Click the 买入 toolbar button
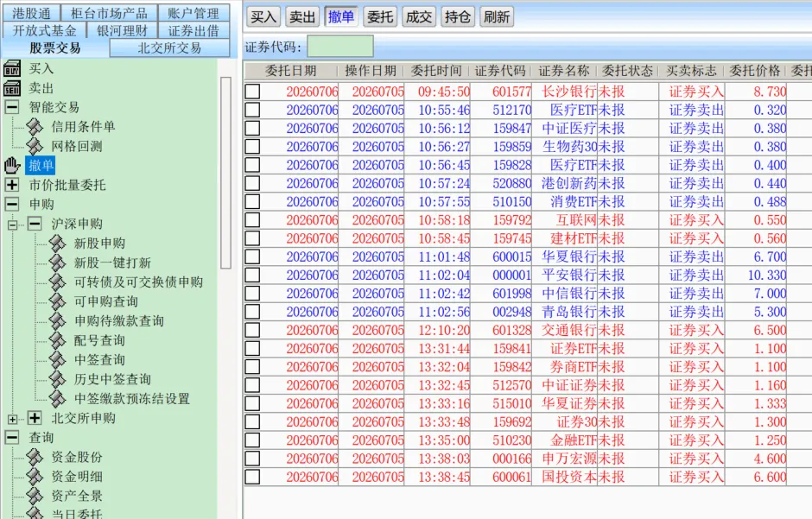This screenshot has height=519, width=812. (x=263, y=17)
